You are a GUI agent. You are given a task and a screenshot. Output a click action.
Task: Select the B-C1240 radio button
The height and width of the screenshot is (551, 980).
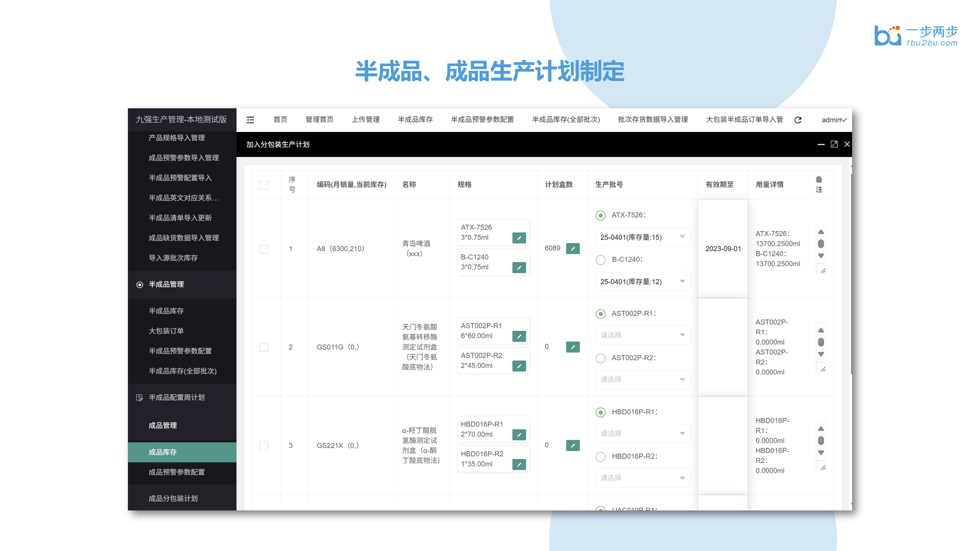coord(600,260)
